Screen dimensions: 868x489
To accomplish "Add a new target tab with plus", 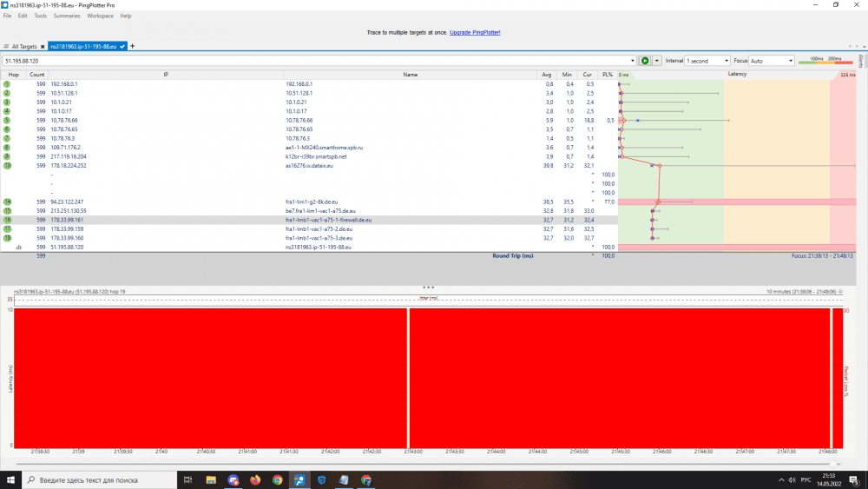I will pyautogui.click(x=132, y=46).
